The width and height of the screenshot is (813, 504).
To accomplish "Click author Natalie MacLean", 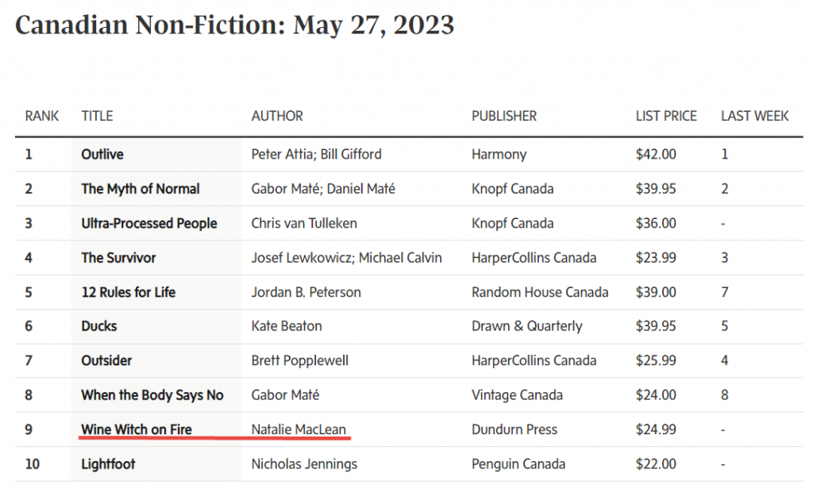I will [x=299, y=429].
